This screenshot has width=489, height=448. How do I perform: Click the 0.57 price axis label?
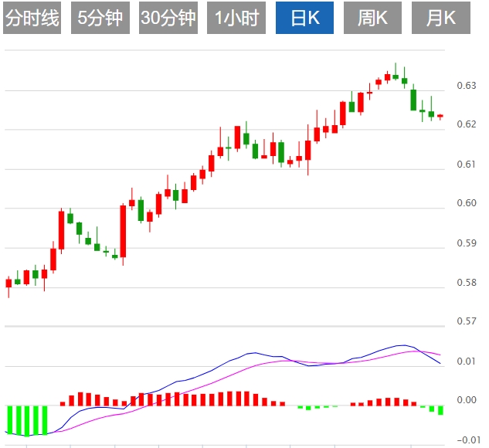[466, 321]
